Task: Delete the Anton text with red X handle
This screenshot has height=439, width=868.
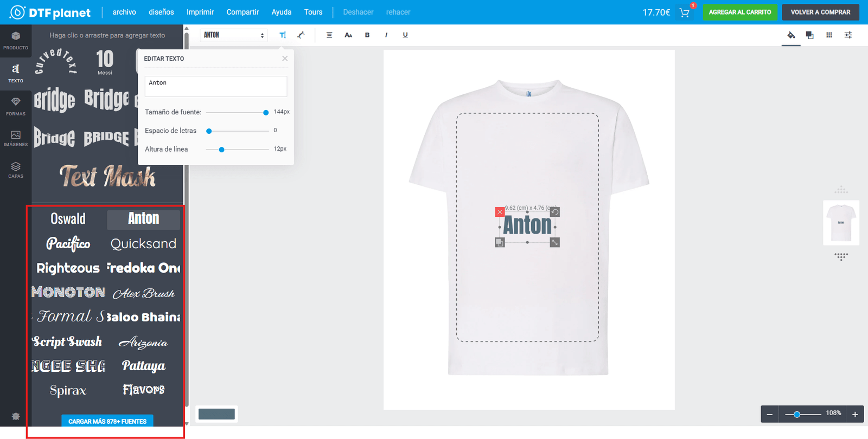Action: (x=500, y=212)
